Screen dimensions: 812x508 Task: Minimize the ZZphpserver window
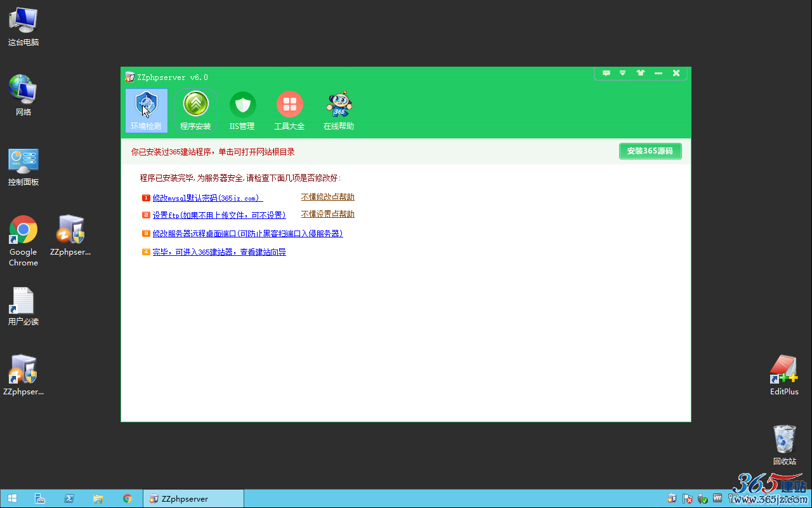pos(658,73)
